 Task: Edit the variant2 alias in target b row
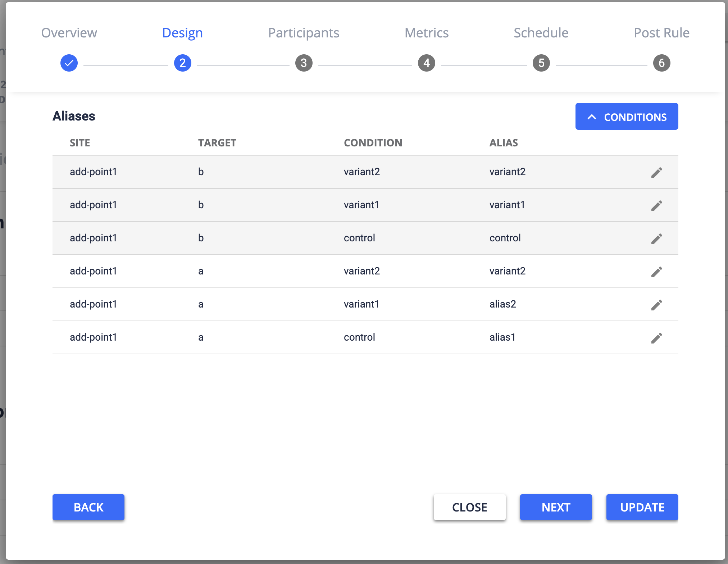[x=657, y=172]
